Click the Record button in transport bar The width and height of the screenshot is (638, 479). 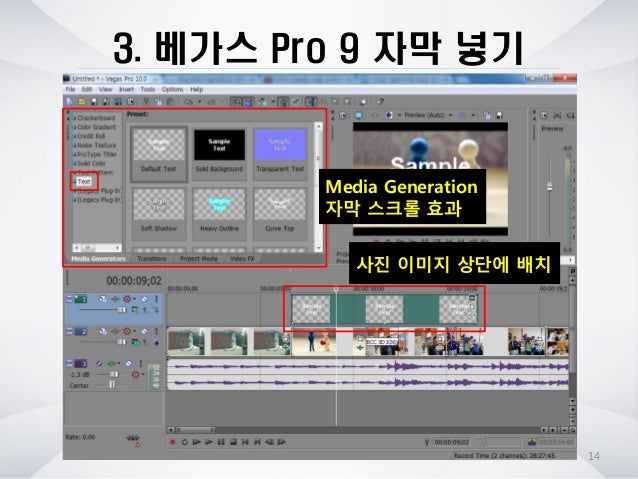tap(173, 442)
